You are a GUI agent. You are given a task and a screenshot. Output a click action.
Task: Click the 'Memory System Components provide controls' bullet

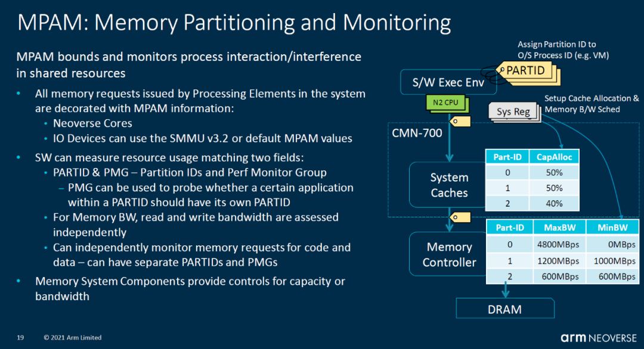[190, 289]
